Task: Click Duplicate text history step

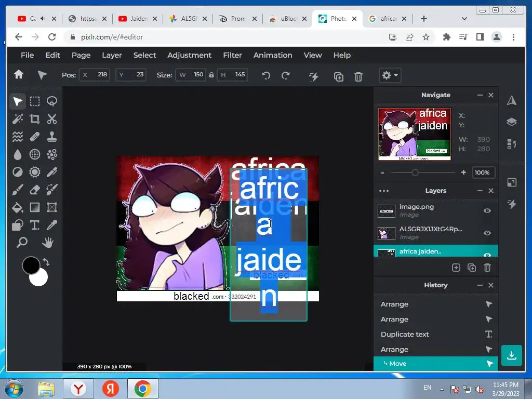Action: pyautogui.click(x=436, y=334)
